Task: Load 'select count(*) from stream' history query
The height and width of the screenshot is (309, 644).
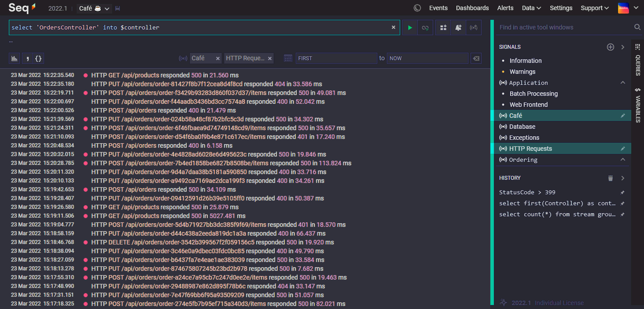Action: pyautogui.click(x=557, y=214)
